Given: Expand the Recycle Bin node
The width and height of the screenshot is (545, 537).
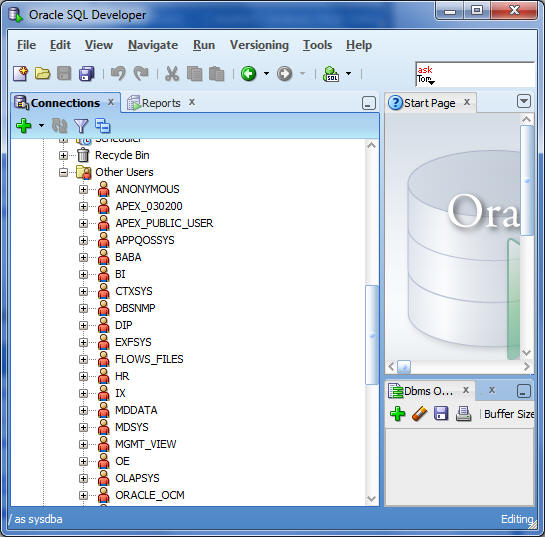Looking at the screenshot, I should [63, 155].
